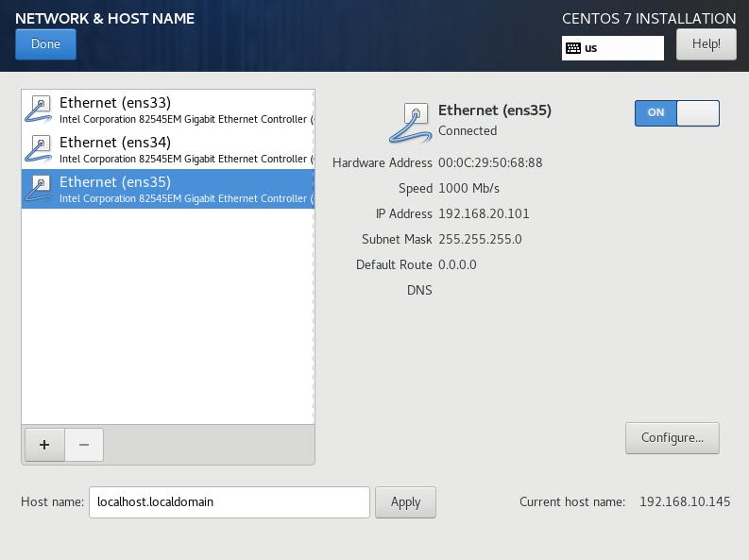Select Ethernet (ens35) in device list
Viewport: 749px width, 560px height.
coord(170,189)
